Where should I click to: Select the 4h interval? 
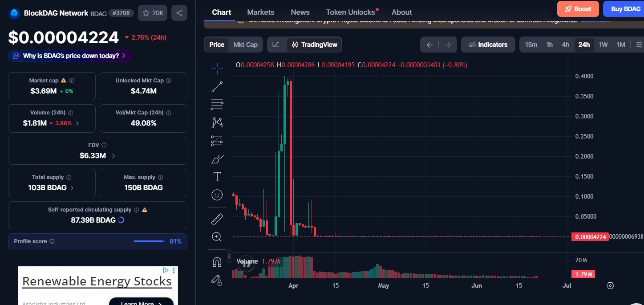(566, 45)
